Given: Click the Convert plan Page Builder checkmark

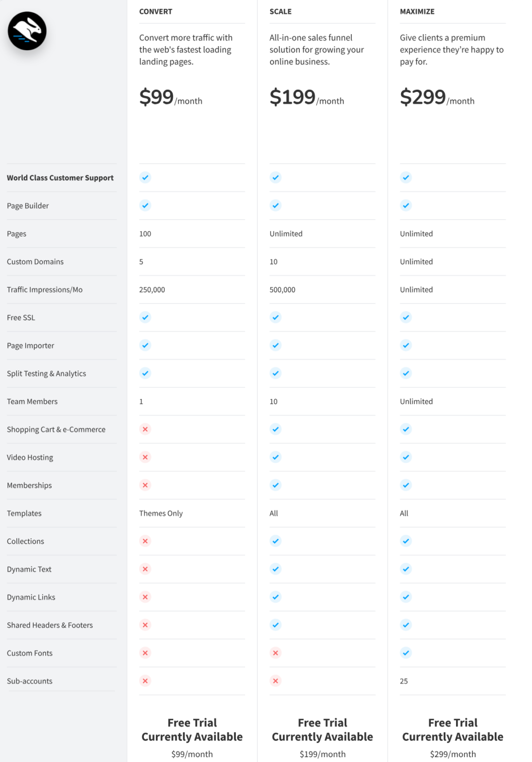Looking at the screenshot, I should 145,205.
